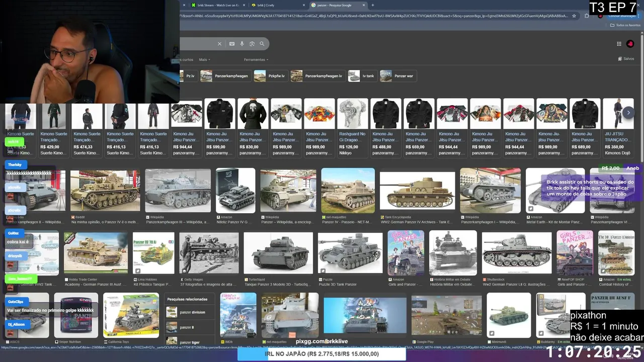The image size is (644, 362).
Task: Click the browser address bar URL
Action: [x=372, y=16]
